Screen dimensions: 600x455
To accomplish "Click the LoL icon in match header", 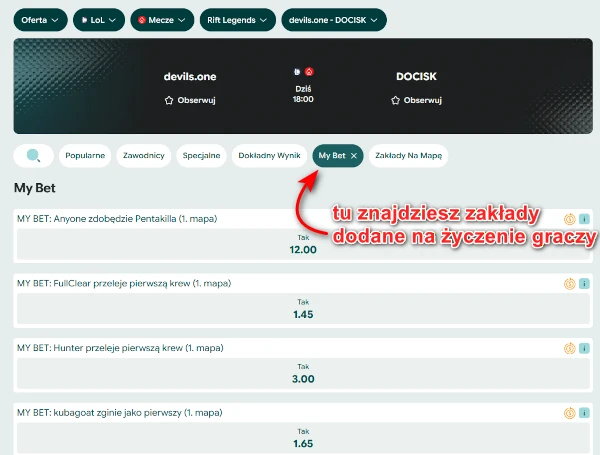I will (x=297, y=72).
